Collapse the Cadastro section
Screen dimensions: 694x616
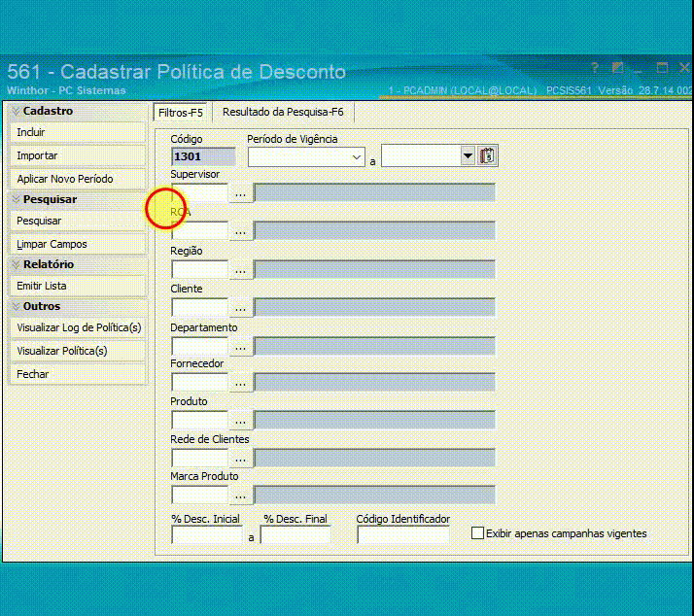(x=16, y=111)
